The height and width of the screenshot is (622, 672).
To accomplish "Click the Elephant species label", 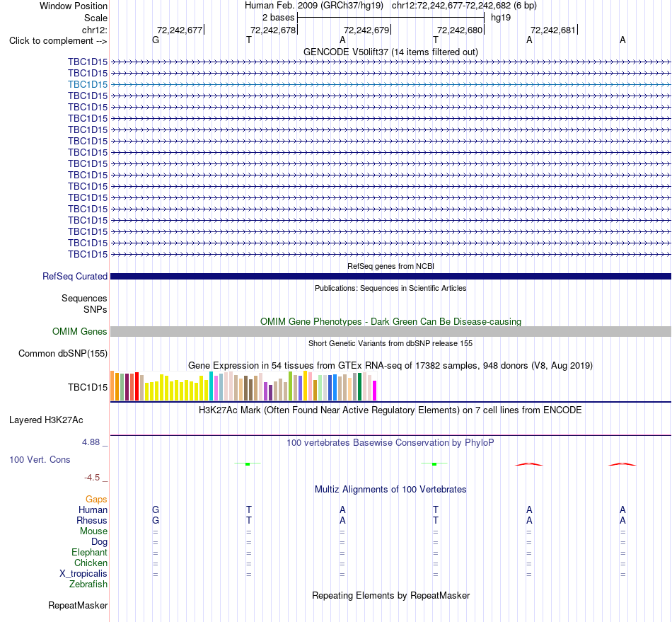I will click(x=89, y=553).
